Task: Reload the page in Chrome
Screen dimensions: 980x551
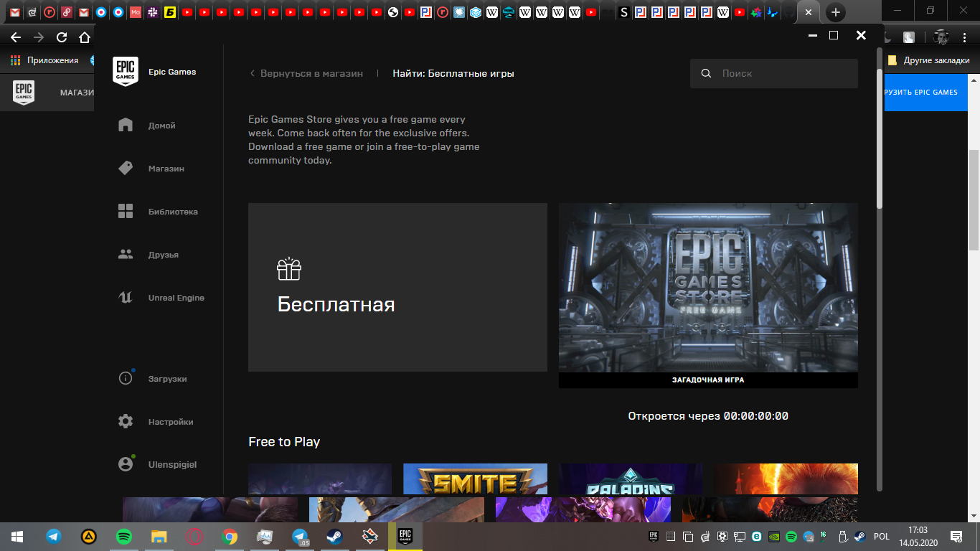Action: (62, 38)
